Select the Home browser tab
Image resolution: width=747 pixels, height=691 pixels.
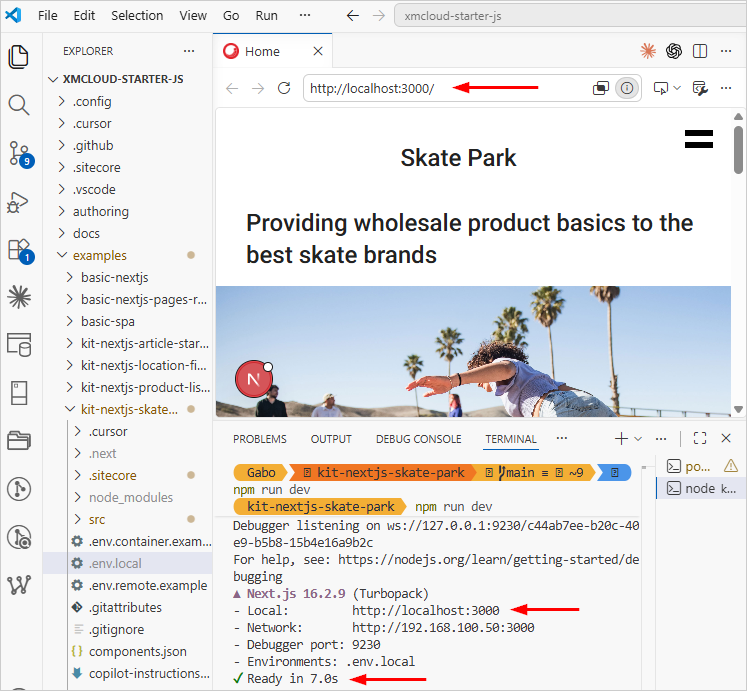coord(262,51)
